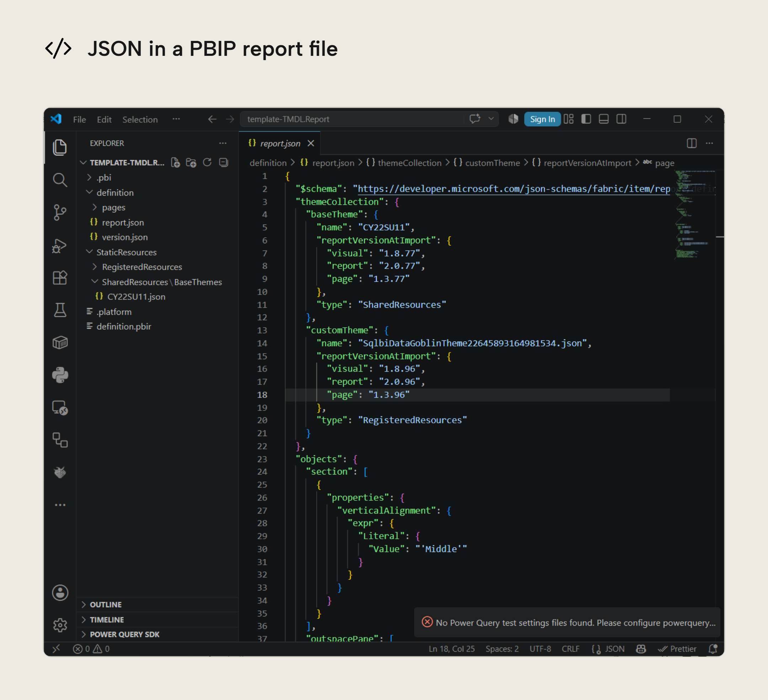
Task: Open the Testing flask icon
Action: point(60,310)
